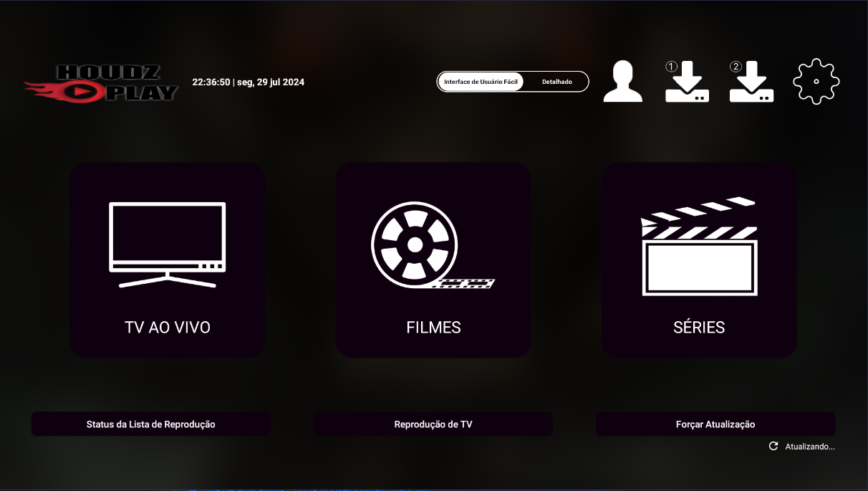Click the download icon numbered 1

(687, 83)
